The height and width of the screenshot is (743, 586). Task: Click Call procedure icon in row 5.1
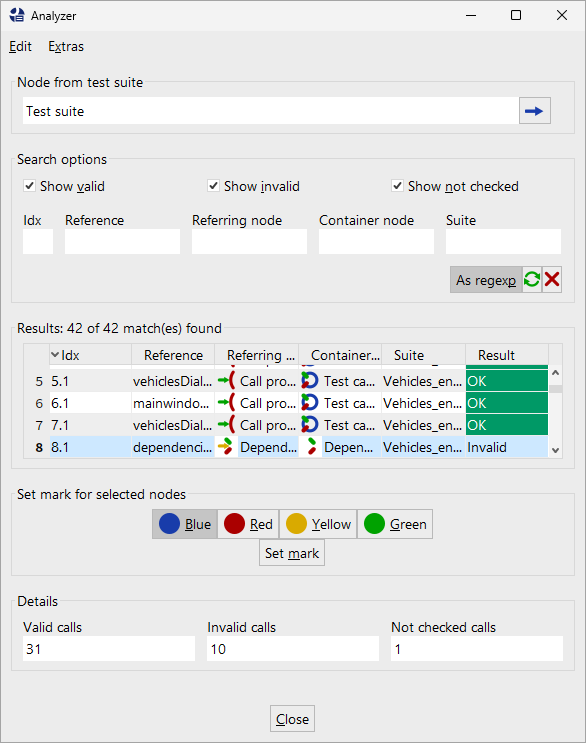226,381
